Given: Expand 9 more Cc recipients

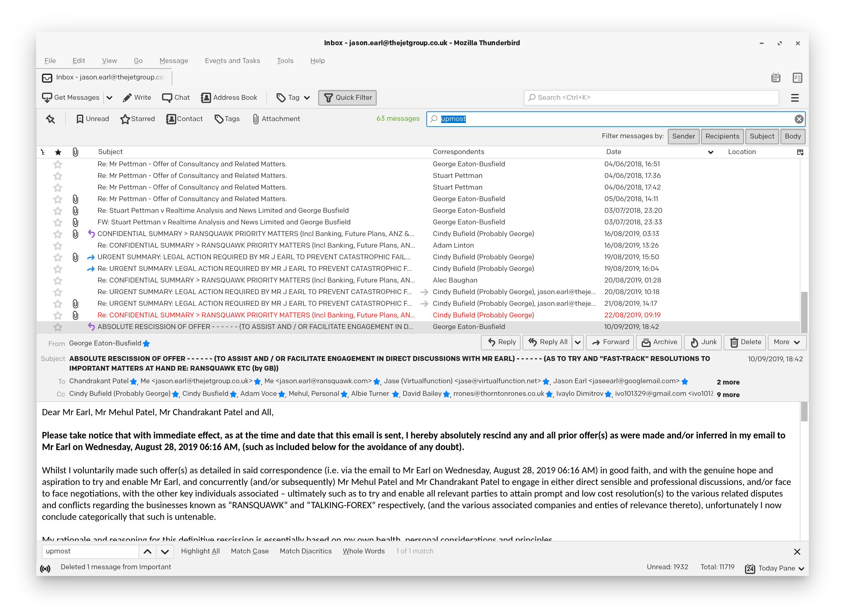Looking at the screenshot, I should click(x=728, y=395).
